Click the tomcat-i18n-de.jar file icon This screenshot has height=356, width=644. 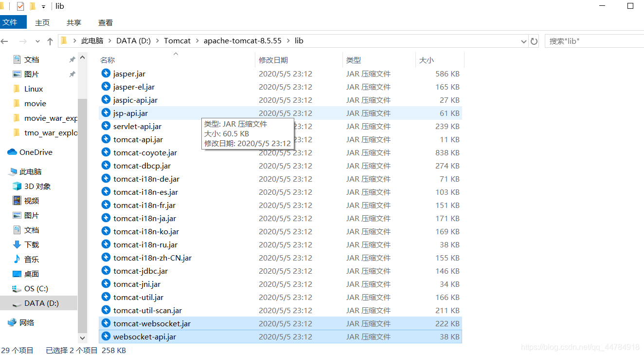[106, 179]
